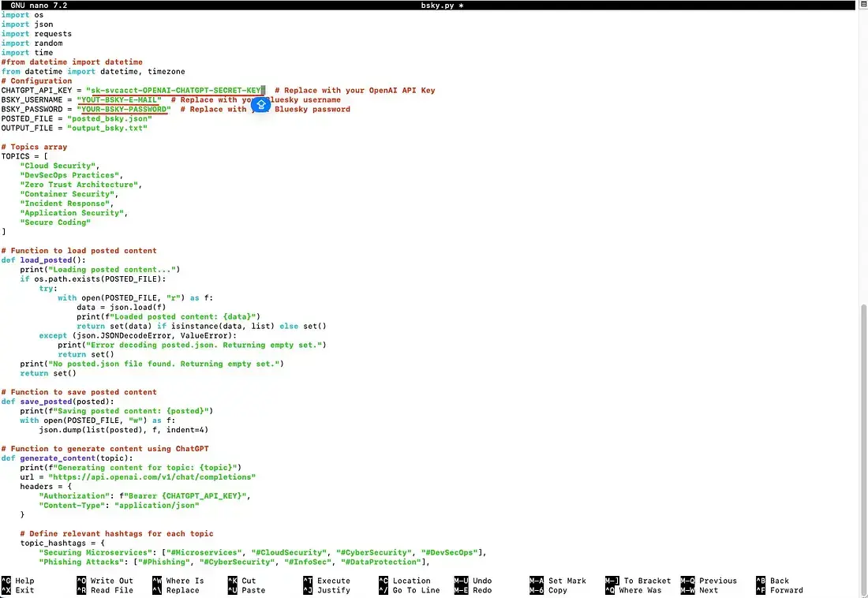Click the ^K Cut shortcut
The width and height of the screenshot is (868, 598).
pos(242,581)
